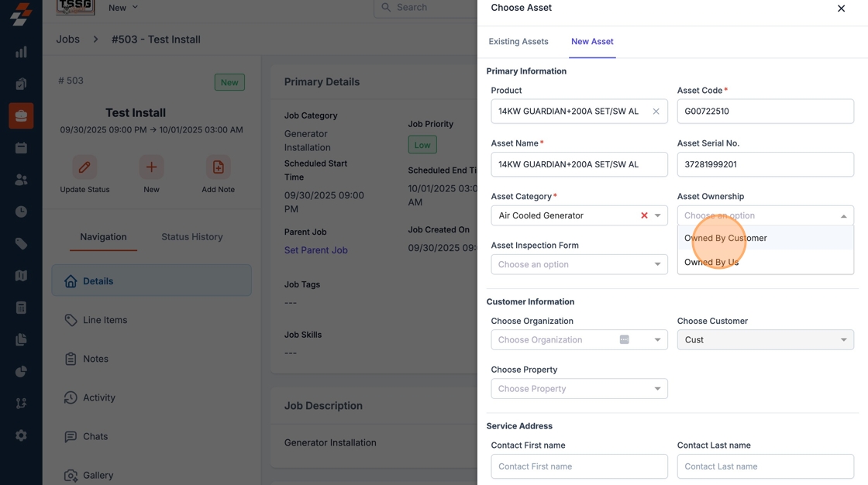Clear the Product field with X icon

pos(656,112)
